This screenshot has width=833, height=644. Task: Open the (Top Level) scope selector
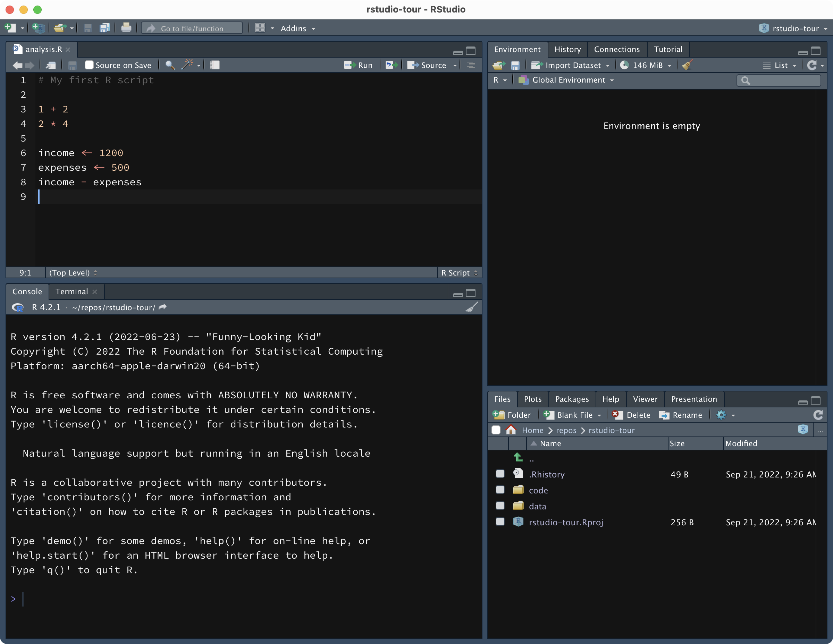coord(73,273)
